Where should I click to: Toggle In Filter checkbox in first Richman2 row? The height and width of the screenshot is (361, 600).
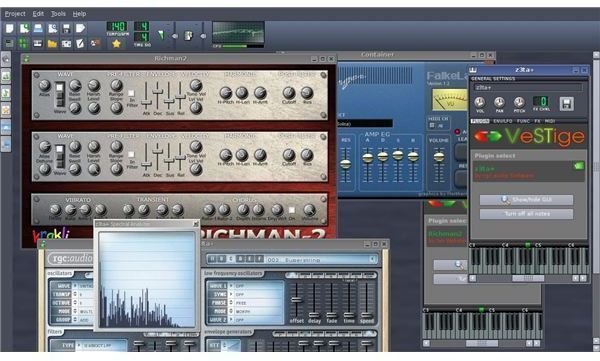(x=131, y=93)
